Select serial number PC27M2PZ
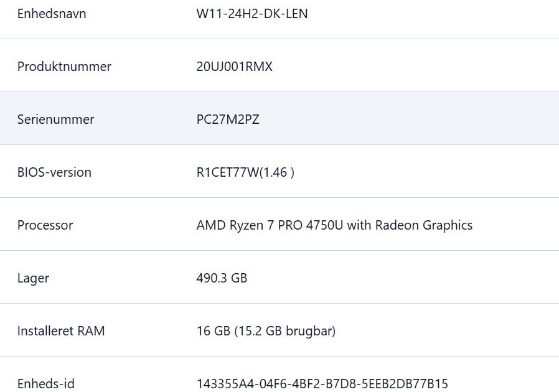 [x=228, y=119]
